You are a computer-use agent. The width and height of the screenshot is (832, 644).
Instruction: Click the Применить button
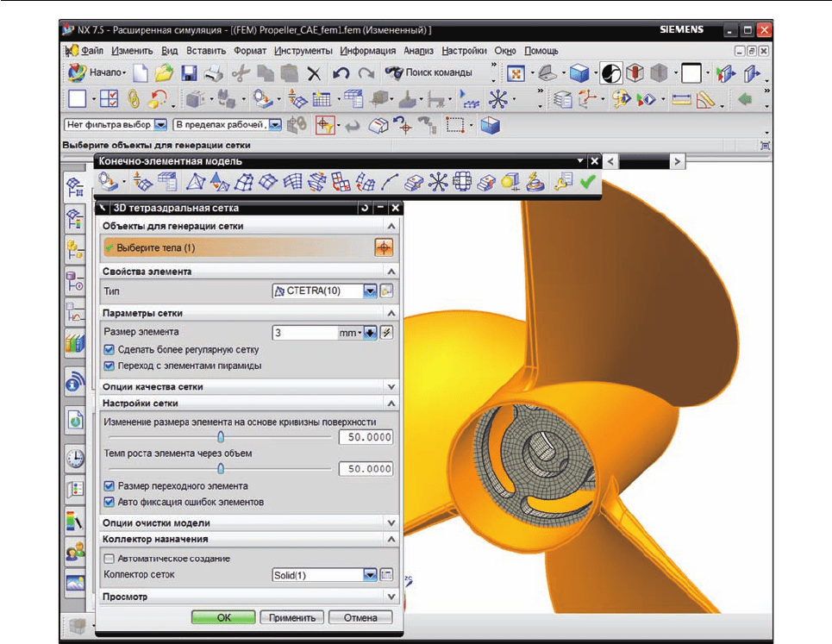coord(291,617)
